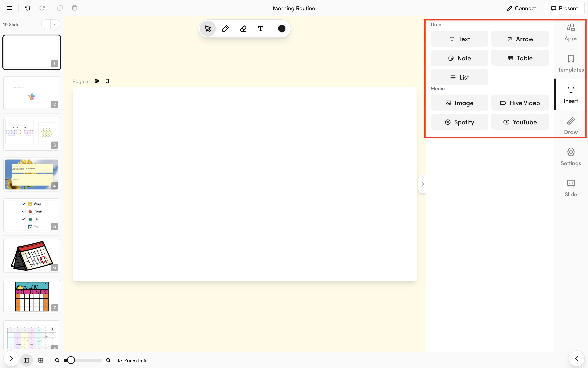Select slide 6 calendar thumbnail

[x=32, y=255]
